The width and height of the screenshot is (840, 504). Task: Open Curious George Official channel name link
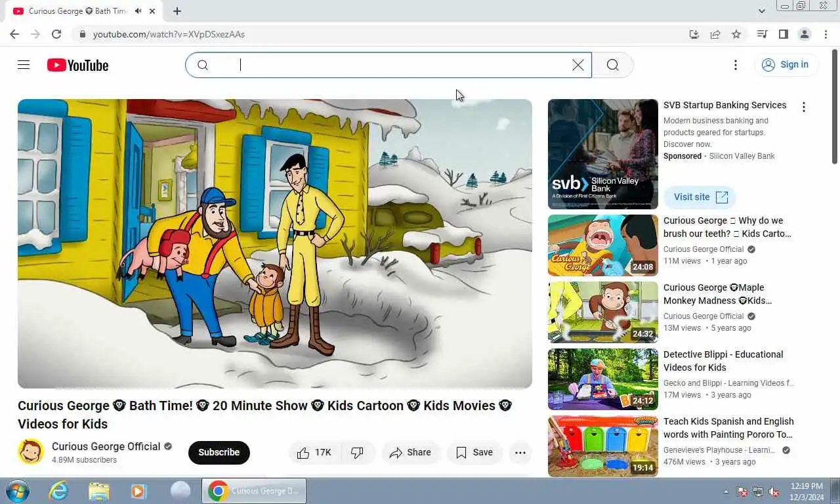tap(106, 446)
